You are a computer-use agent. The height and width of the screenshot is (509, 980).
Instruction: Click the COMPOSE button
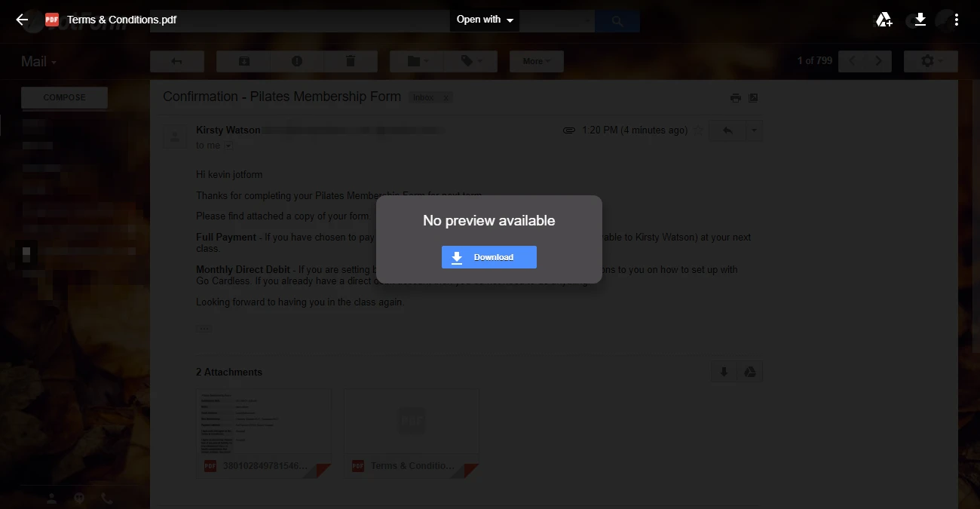coord(64,97)
